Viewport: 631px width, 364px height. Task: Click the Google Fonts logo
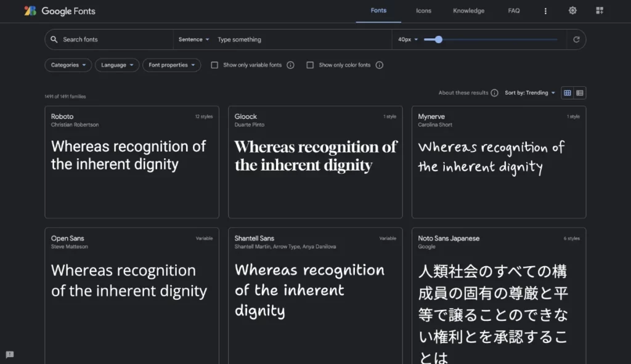tap(60, 11)
